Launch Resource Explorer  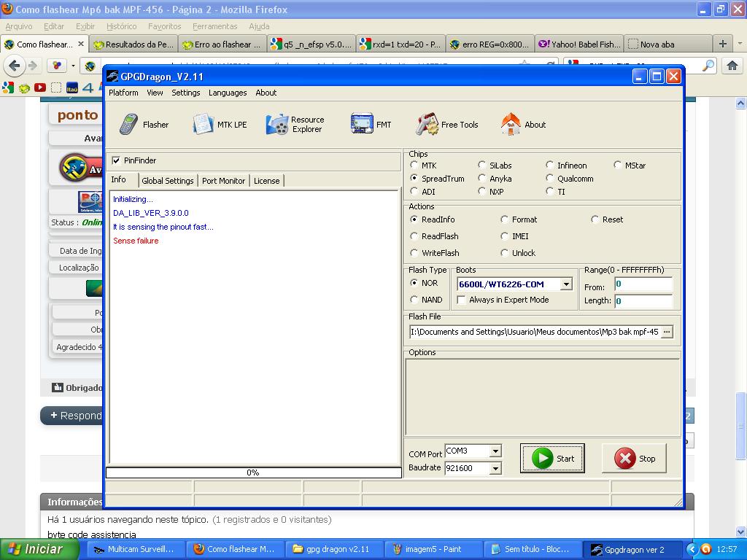click(295, 125)
